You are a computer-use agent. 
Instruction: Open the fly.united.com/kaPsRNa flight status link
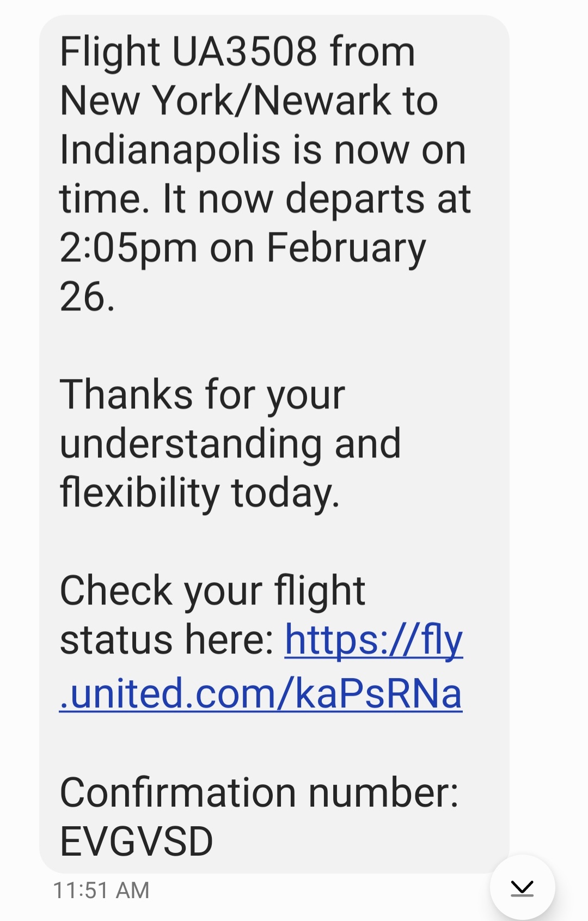pos(261,694)
